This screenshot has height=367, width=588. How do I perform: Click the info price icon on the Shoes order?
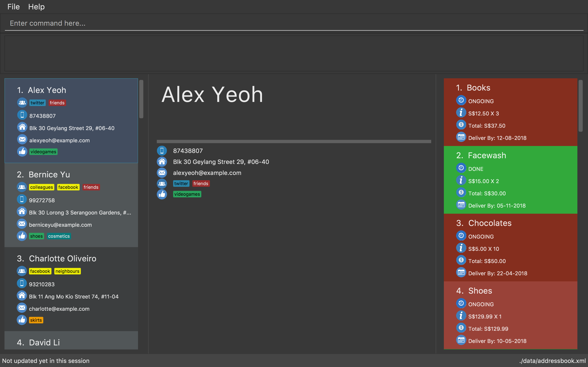click(x=461, y=316)
